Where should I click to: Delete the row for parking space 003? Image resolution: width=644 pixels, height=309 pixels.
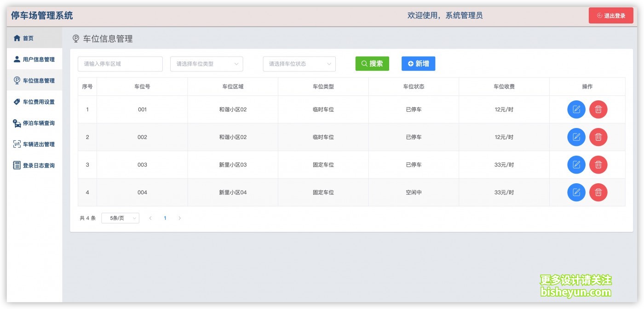point(598,165)
